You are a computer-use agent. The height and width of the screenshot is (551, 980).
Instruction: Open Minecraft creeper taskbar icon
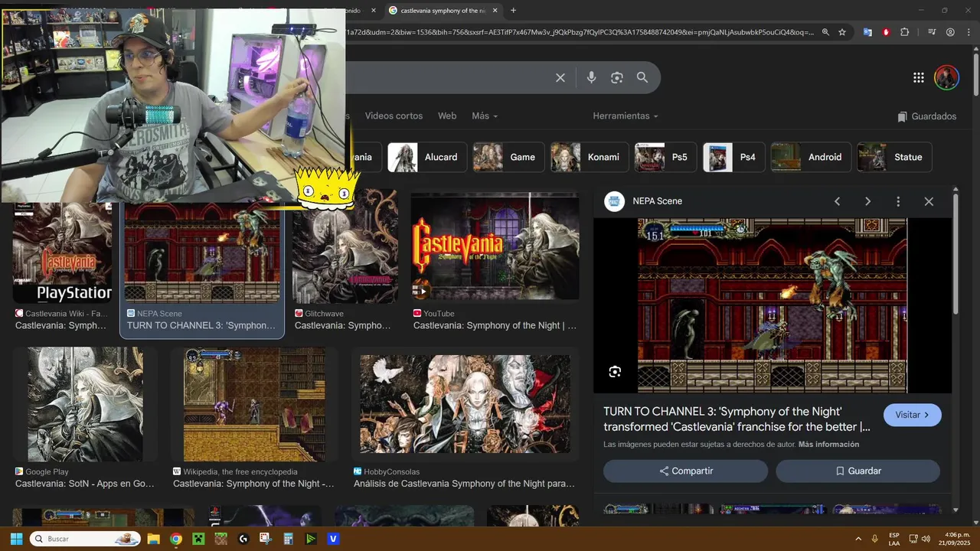pos(198,539)
